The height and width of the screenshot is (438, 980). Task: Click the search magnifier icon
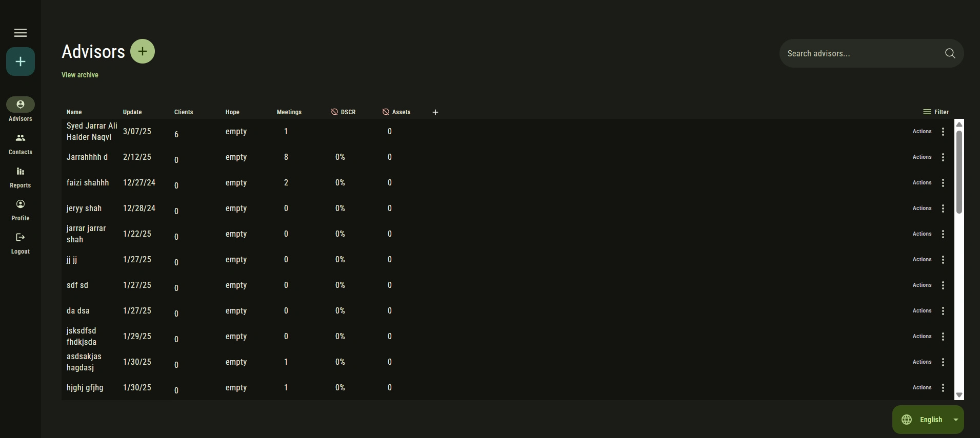(950, 53)
